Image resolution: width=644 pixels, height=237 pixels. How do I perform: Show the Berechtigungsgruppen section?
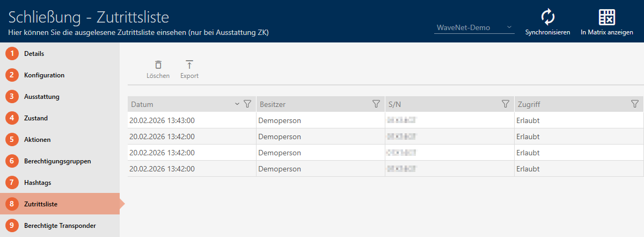click(57, 161)
